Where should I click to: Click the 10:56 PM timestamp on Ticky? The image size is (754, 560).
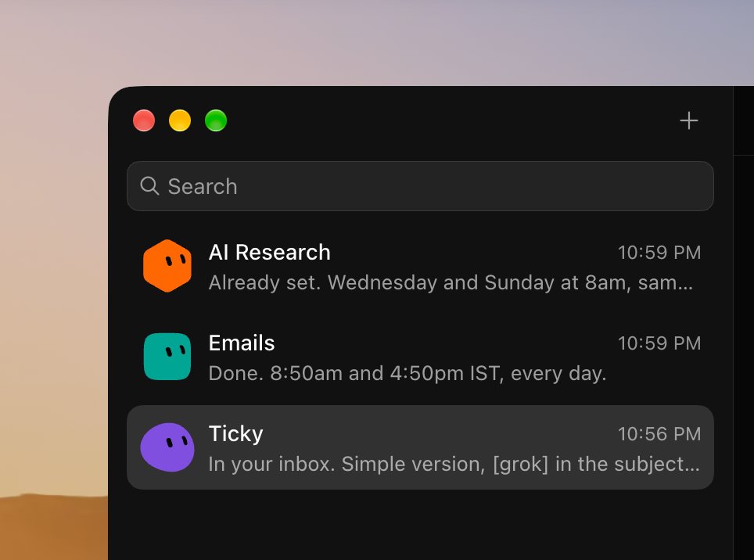click(x=659, y=434)
